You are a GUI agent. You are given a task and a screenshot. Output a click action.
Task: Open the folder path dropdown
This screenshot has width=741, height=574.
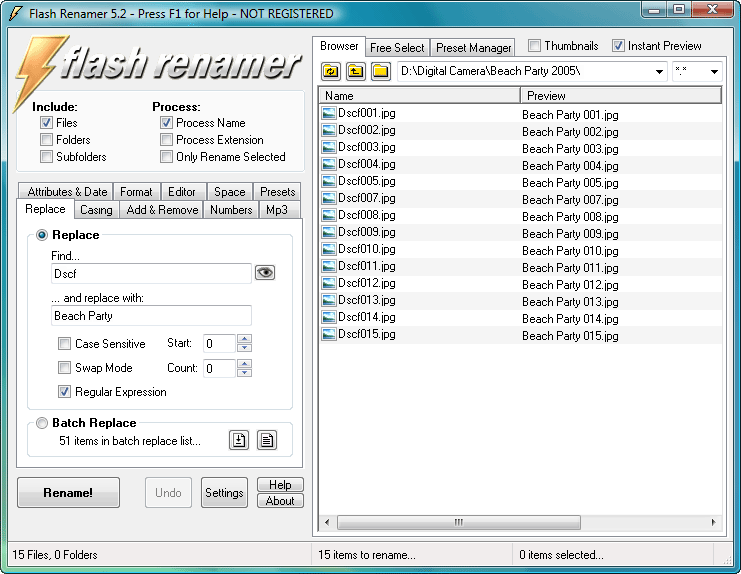(x=659, y=72)
